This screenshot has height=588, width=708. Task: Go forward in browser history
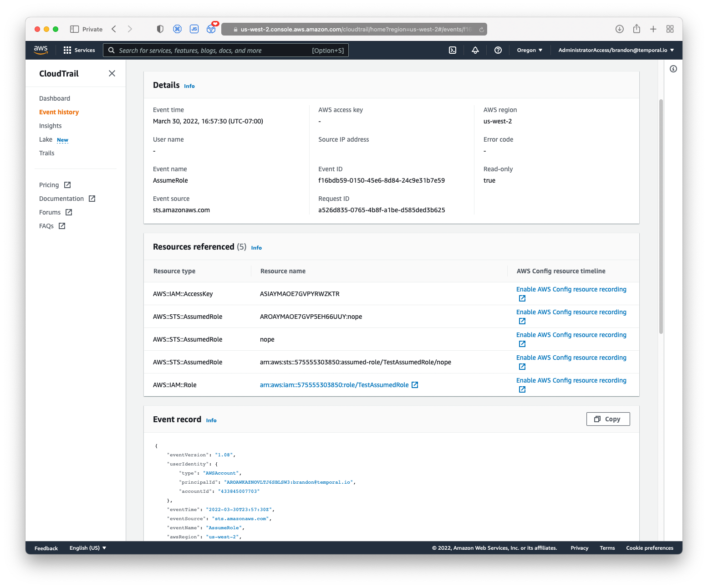coord(130,29)
